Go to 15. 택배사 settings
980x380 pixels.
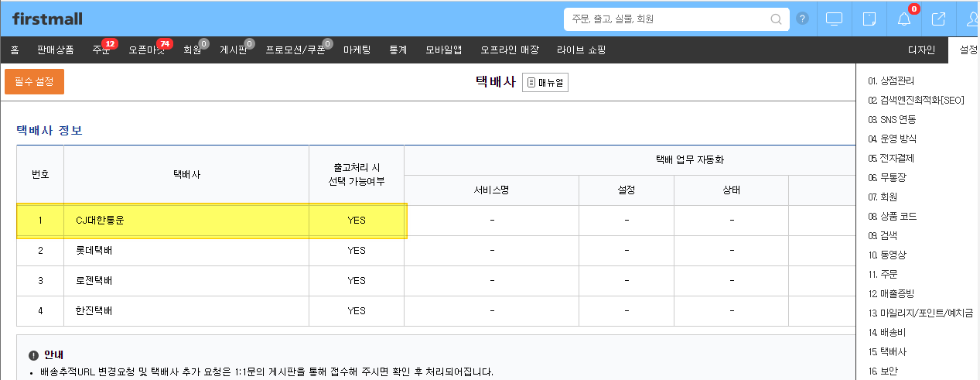click(x=886, y=351)
